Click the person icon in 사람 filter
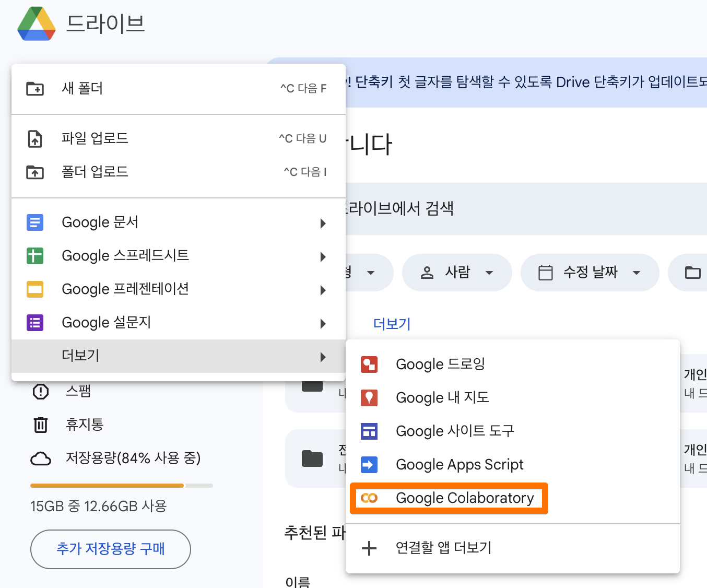This screenshot has height=588, width=707. click(427, 273)
